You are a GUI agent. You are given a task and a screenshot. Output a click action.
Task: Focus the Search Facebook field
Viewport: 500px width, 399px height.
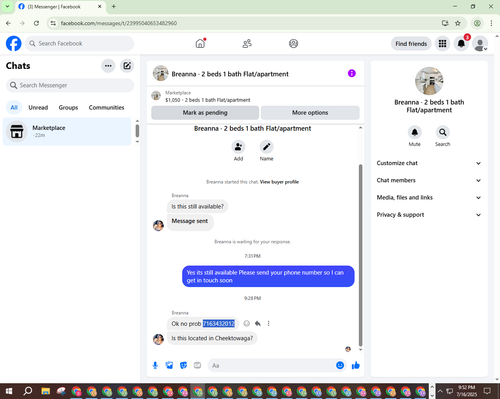point(79,43)
